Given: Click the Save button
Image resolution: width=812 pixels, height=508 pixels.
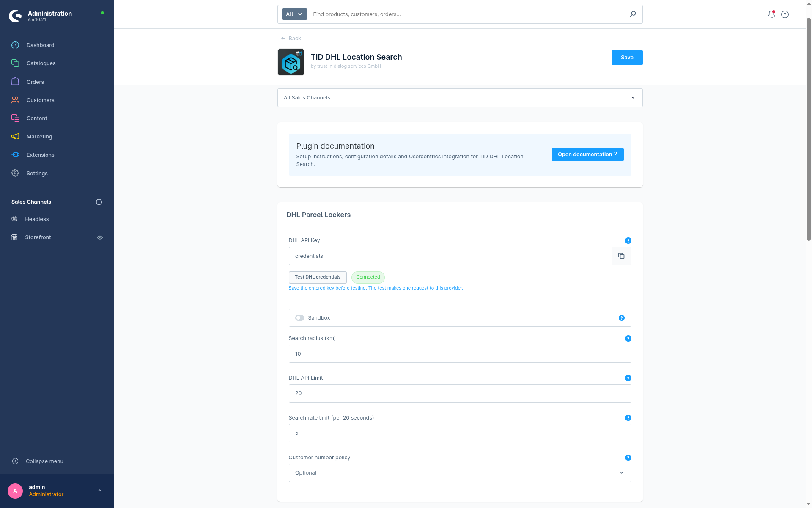Looking at the screenshot, I should (x=627, y=58).
